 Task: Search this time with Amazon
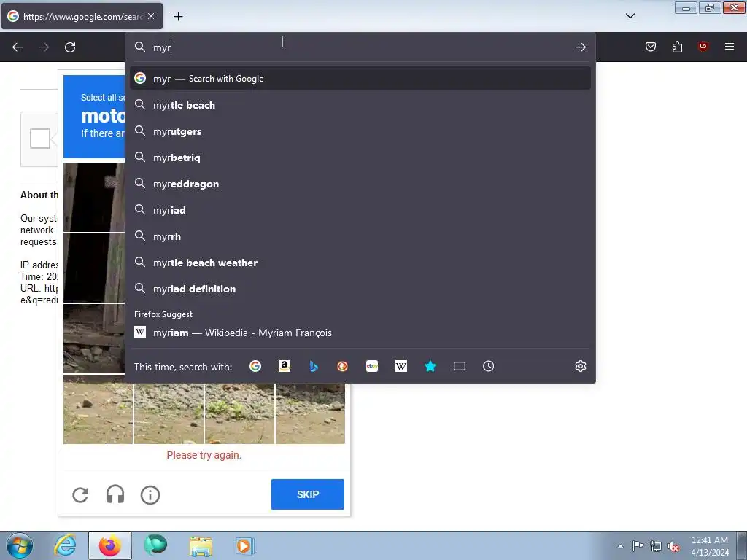point(285,366)
